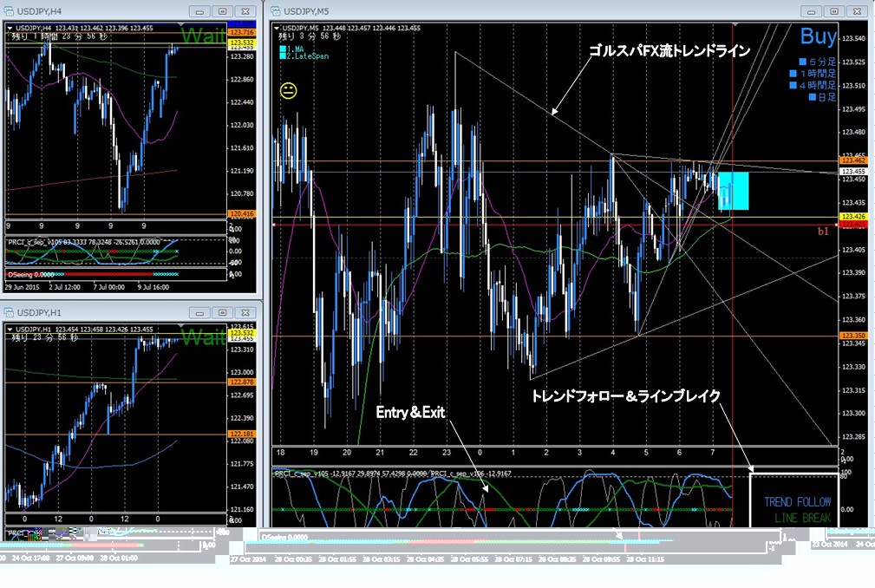The width and height of the screenshot is (875, 588).
Task: Click the red b1 line label
Action: point(823,231)
